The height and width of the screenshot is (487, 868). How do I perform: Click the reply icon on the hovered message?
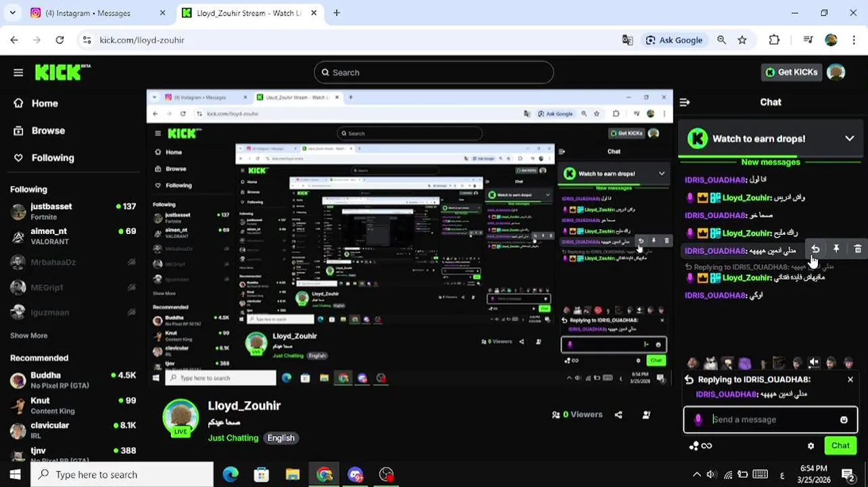[x=815, y=250]
